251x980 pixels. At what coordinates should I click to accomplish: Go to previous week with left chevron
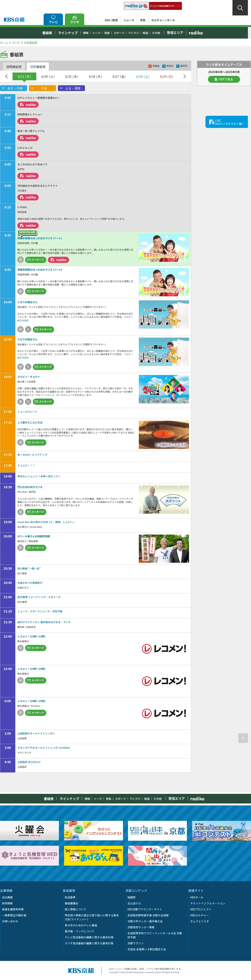7,76
